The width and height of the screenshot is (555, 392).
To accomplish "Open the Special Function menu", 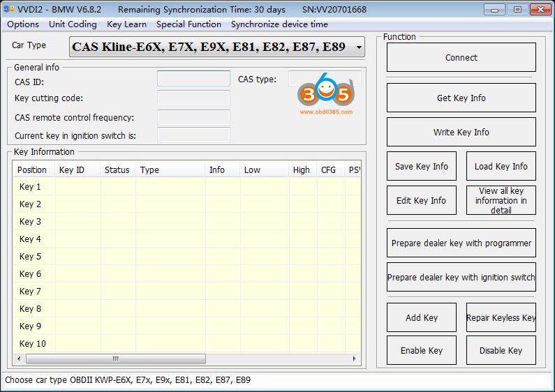I will 188,24.
